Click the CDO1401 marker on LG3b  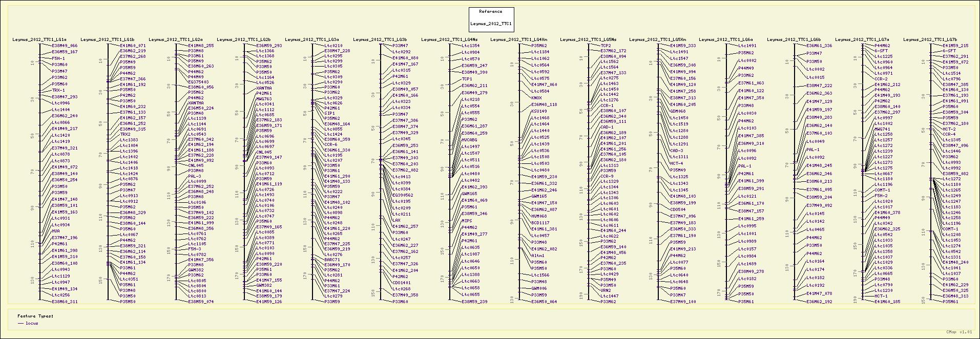pos(401,283)
